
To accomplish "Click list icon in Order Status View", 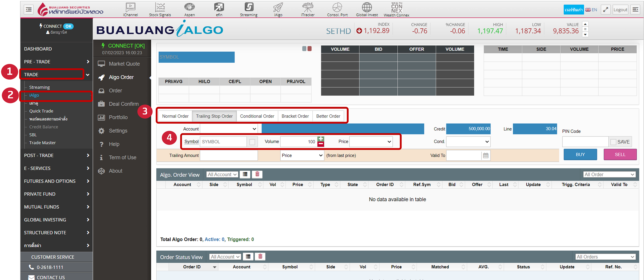I will 248,256.
